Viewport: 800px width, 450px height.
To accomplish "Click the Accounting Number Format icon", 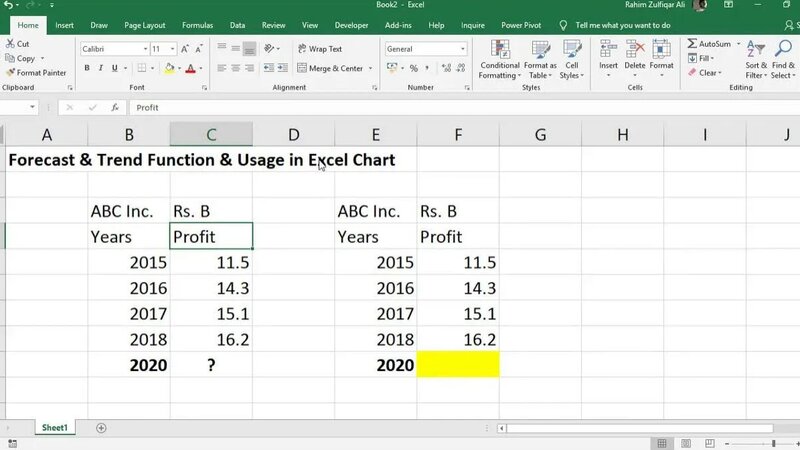I will (392, 68).
